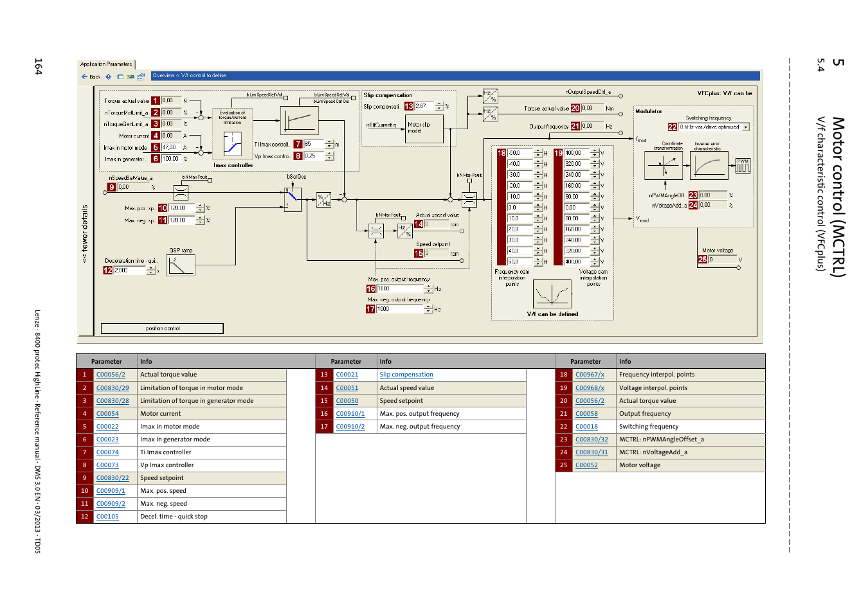Open the Inverter error characteristic block

click(709, 166)
